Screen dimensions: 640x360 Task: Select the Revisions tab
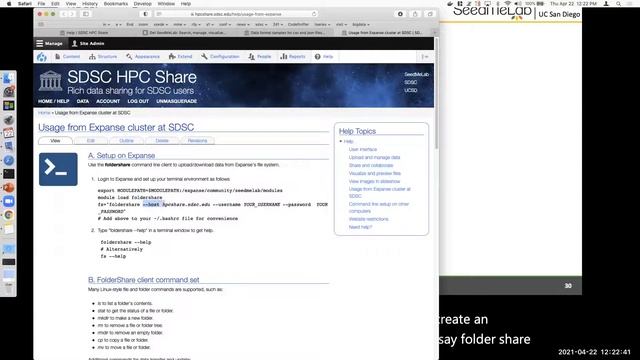pyautogui.click(x=198, y=141)
